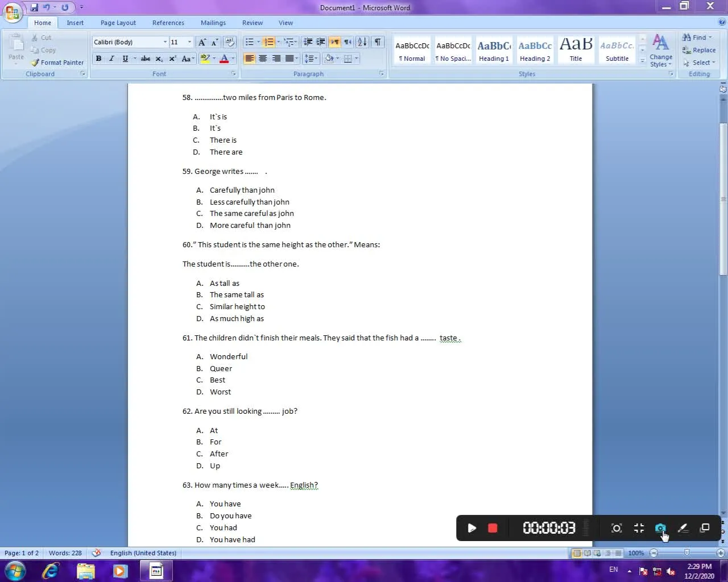Image resolution: width=728 pixels, height=582 pixels.
Task: Click the Sort A-Z icon
Action: click(x=362, y=42)
